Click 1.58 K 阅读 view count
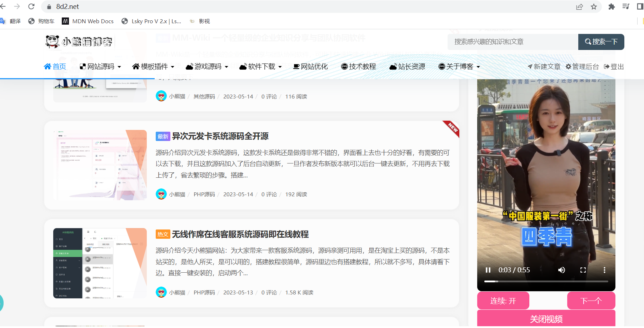Image resolution: width=644 pixels, height=328 pixels. click(x=299, y=292)
